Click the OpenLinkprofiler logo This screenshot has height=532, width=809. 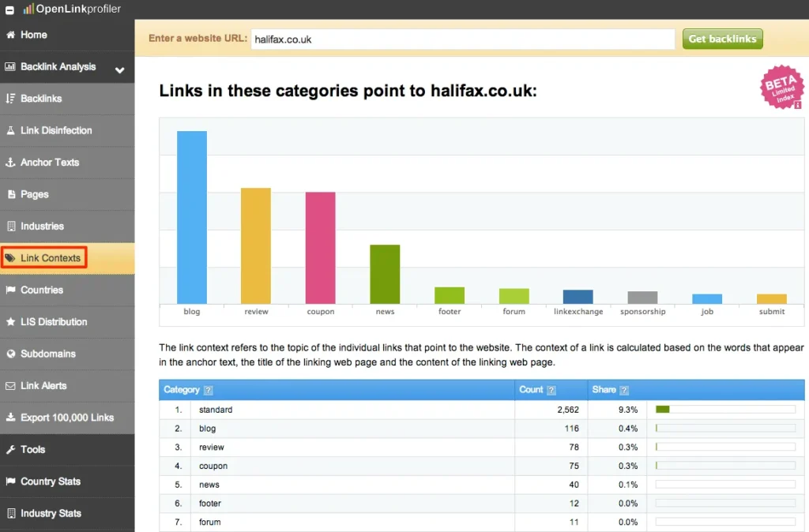click(x=72, y=9)
